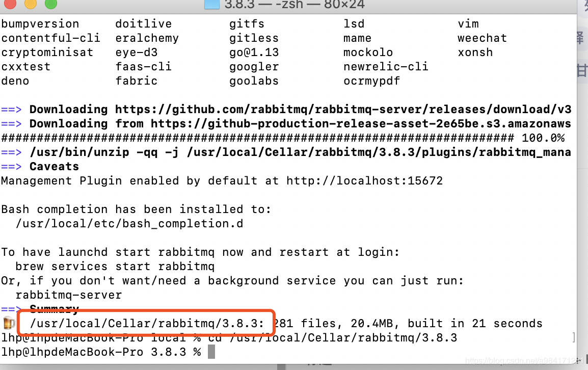Click the text 'newrelic-cli'

(x=386, y=67)
